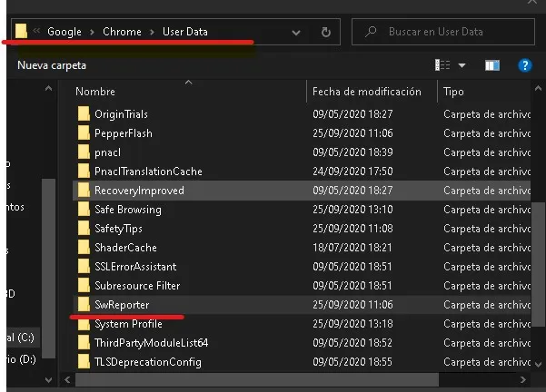Open the help question mark icon
The height and width of the screenshot is (392, 546).
[x=524, y=65]
